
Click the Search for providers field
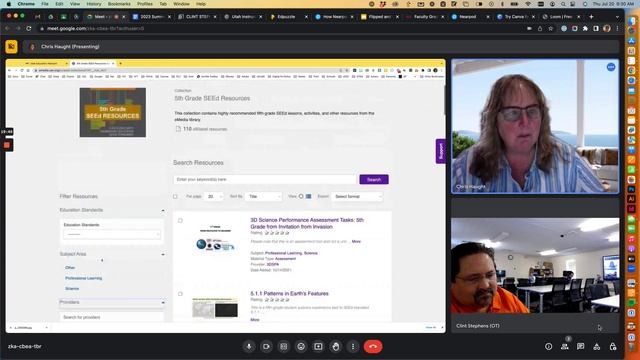point(111,317)
